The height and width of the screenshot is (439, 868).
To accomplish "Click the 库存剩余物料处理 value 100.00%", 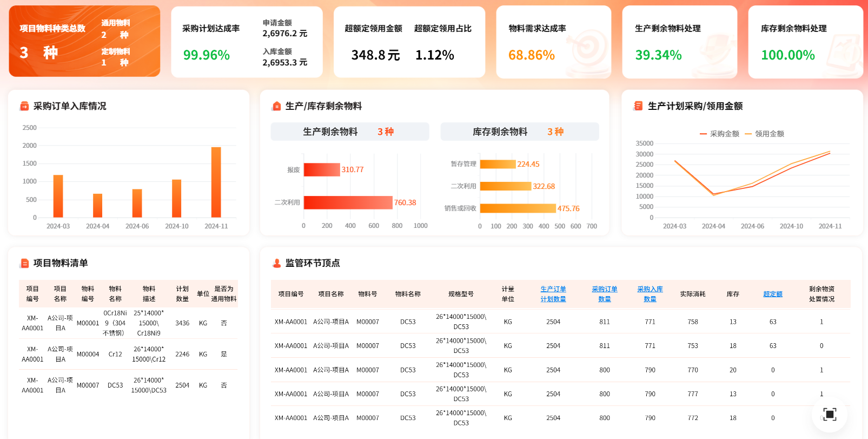I will click(788, 55).
